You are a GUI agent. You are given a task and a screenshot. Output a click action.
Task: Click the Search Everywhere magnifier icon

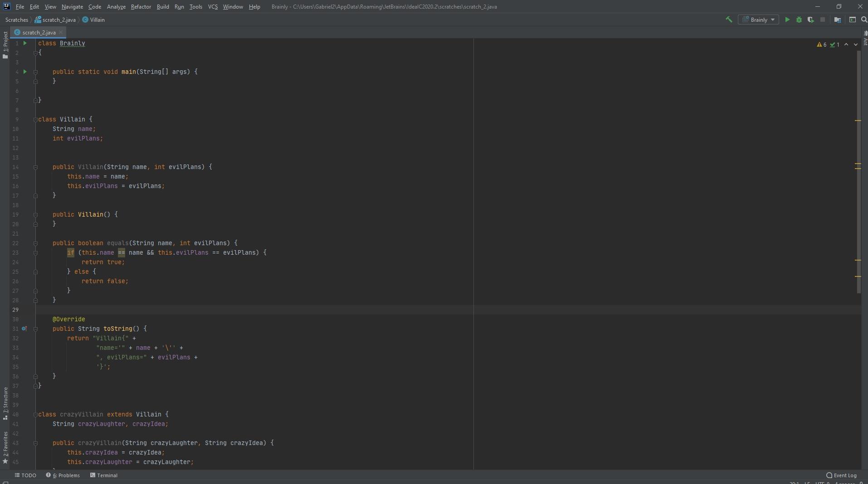click(864, 19)
